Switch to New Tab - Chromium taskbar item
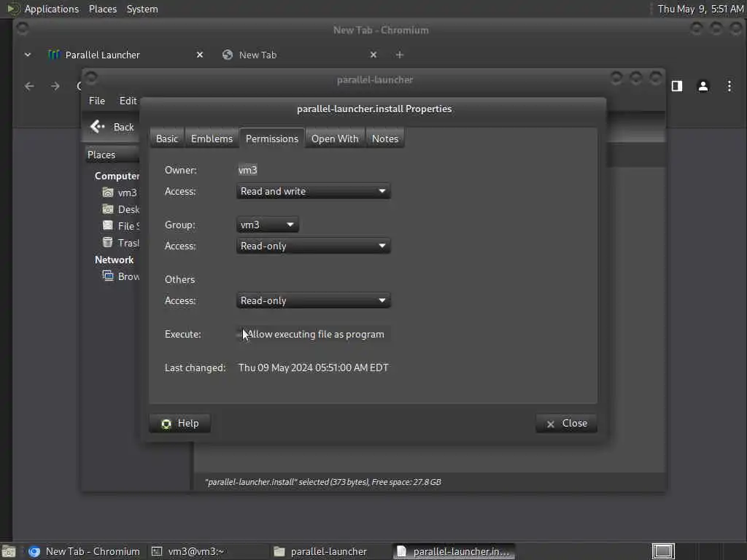Image resolution: width=747 pixels, height=560 pixels. click(x=85, y=551)
